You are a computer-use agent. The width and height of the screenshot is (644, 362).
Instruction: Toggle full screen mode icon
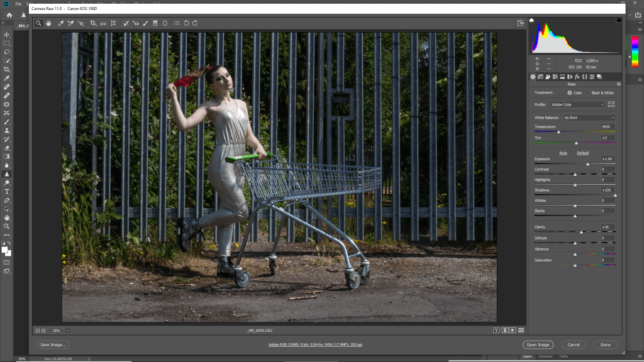click(x=520, y=23)
